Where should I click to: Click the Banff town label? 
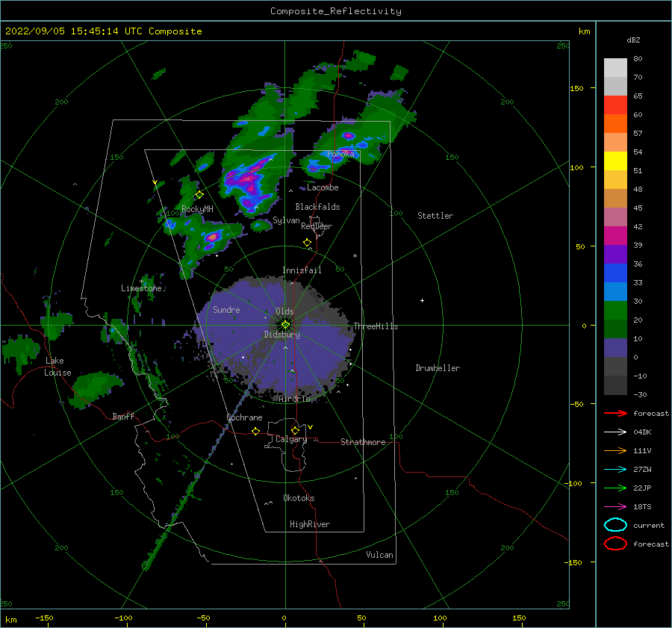pyautogui.click(x=123, y=416)
